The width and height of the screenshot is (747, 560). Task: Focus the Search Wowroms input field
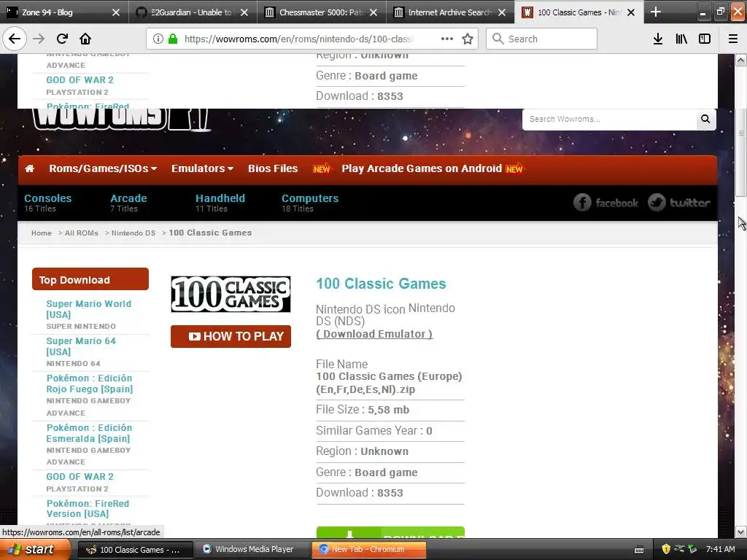(609, 119)
